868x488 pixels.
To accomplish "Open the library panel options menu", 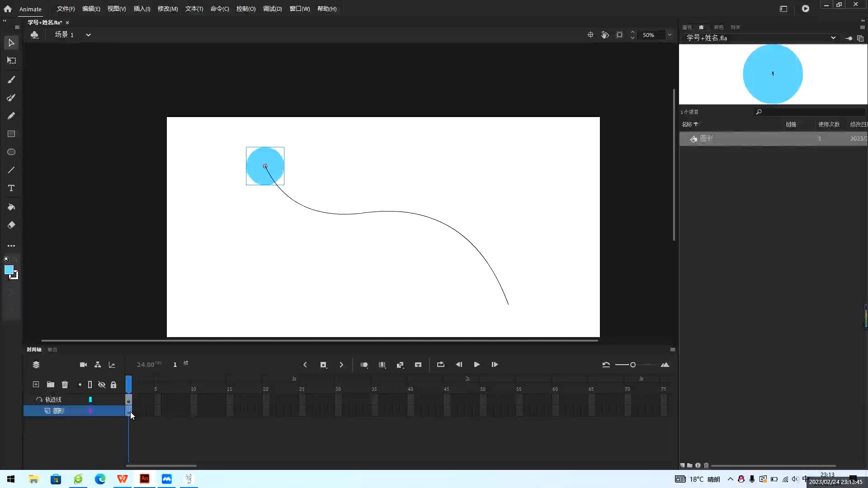I will pyautogui.click(x=862, y=27).
